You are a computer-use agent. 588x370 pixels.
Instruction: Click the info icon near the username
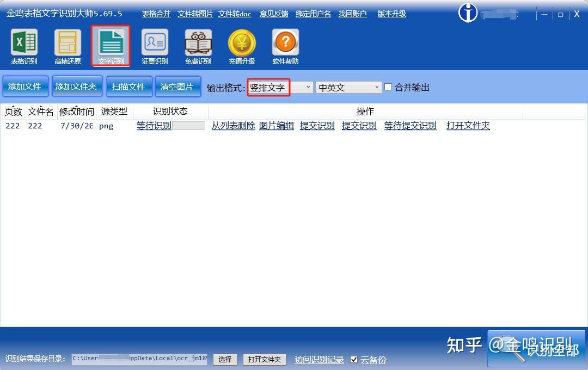click(x=467, y=13)
